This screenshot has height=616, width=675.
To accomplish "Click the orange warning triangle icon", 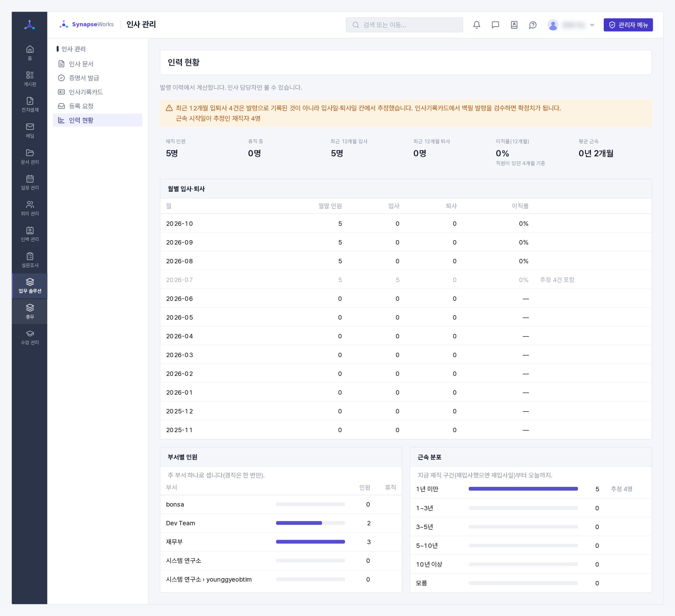I will pos(169,108).
